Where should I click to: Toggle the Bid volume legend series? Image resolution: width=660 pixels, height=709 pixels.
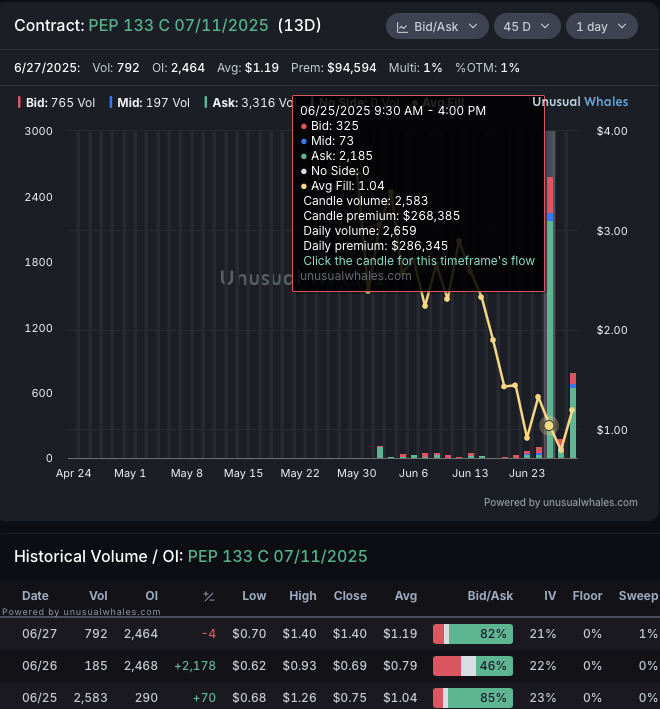coord(57,103)
